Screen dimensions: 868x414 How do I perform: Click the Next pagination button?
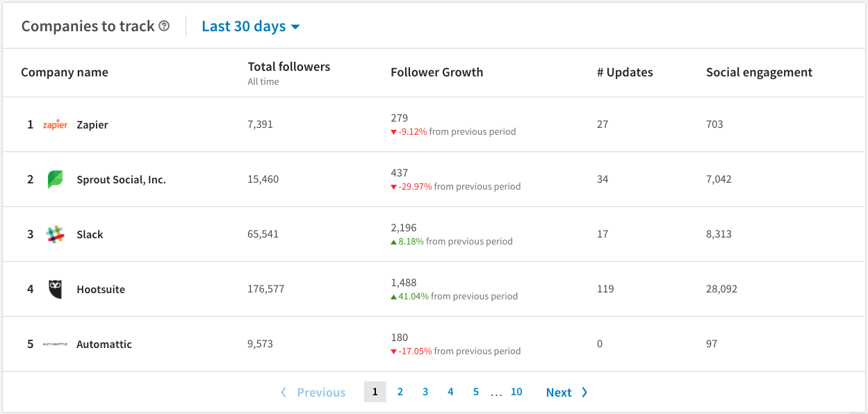click(559, 392)
